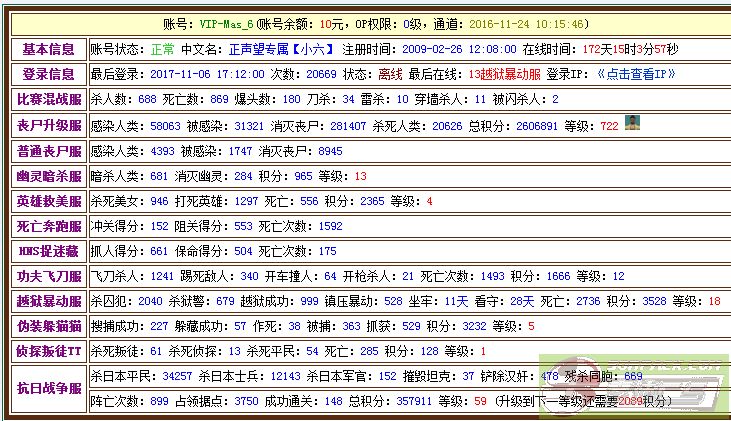Select the 登录信息 row header
This screenshot has width=731, height=421.
(49, 75)
